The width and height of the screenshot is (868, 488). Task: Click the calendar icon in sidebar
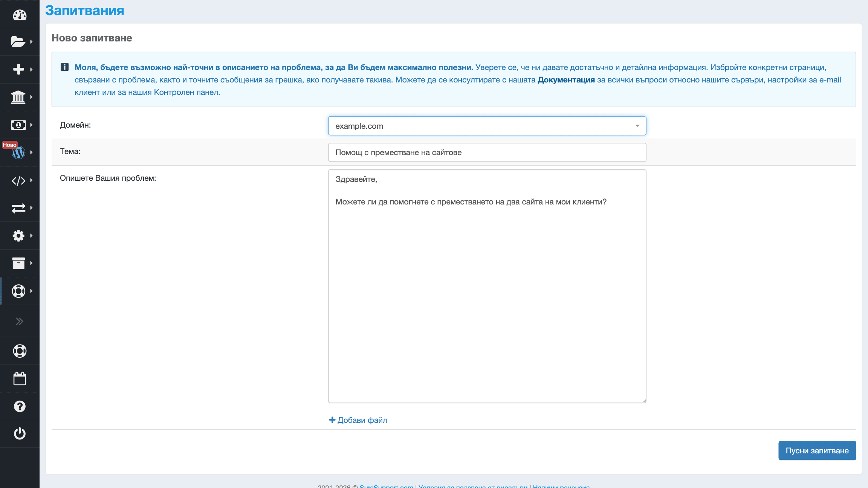[19, 378]
